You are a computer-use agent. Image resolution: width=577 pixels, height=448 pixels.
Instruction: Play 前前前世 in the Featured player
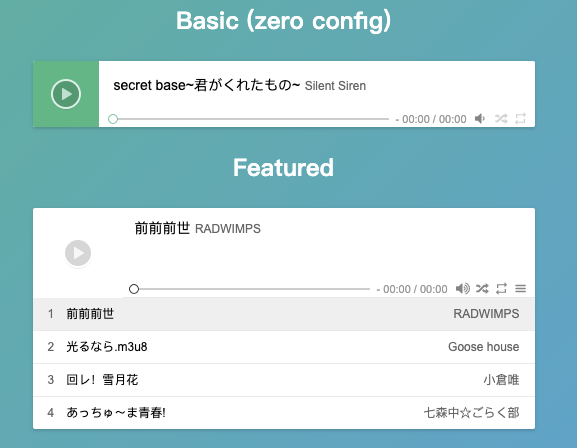click(78, 253)
